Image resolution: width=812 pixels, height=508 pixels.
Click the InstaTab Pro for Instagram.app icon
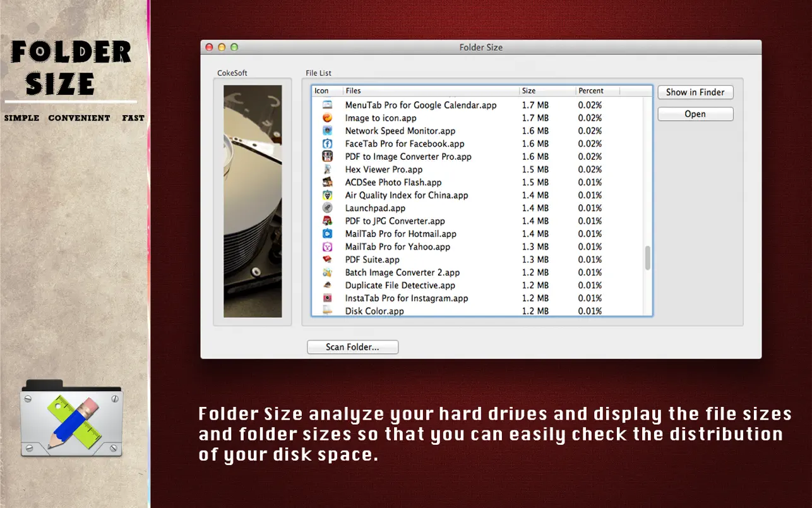(x=328, y=298)
